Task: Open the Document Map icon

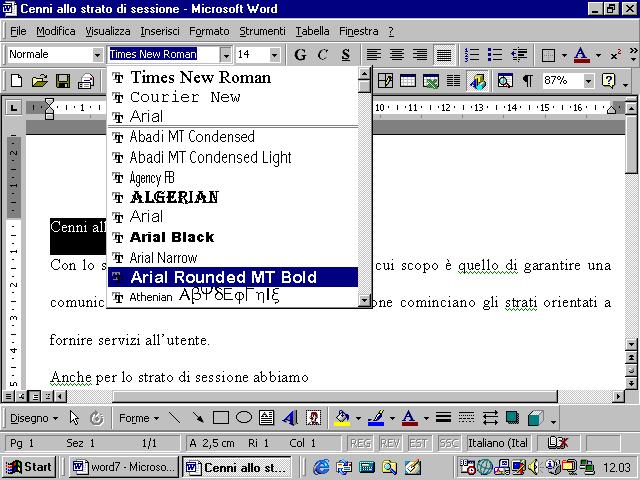Action: pyautogui.click(x=505, y=80)
